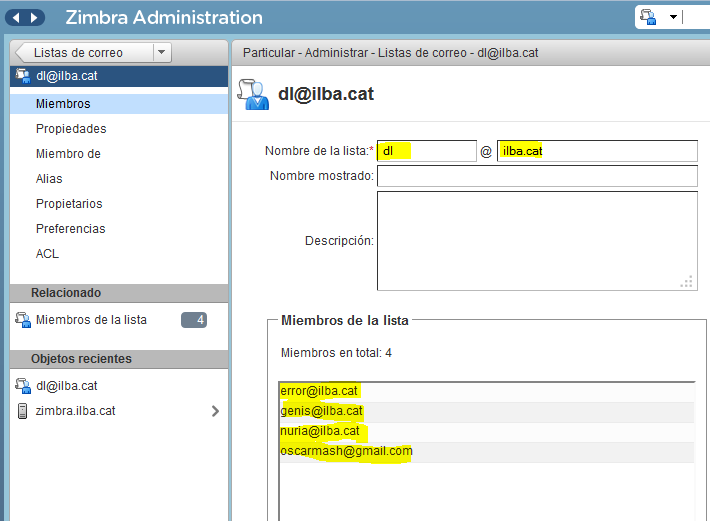This screenshot has height=521, width=710.
Task: Open the search type icon in header
Action: pyautogui.click(x=648, y=17)
